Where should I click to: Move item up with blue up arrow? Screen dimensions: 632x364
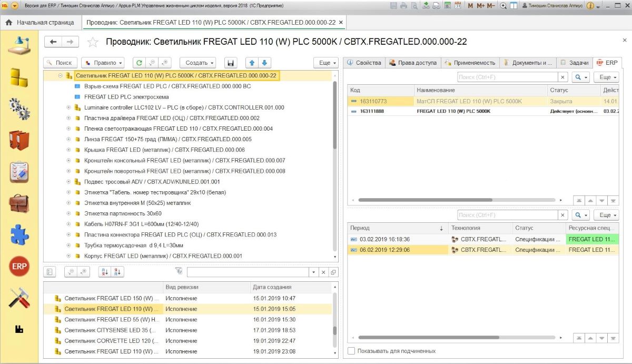point(252,63)
